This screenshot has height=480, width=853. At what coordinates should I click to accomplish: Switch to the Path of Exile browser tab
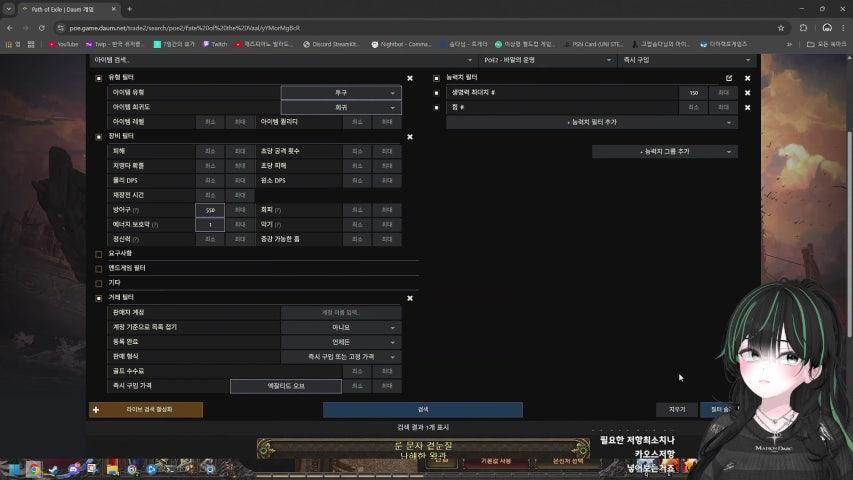coord(69,9)
